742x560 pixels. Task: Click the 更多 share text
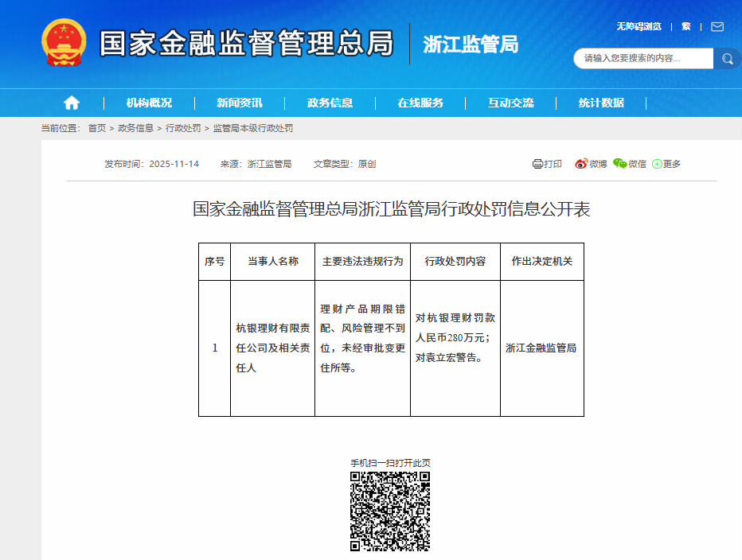pyautogui.click(x=672, y=164)
